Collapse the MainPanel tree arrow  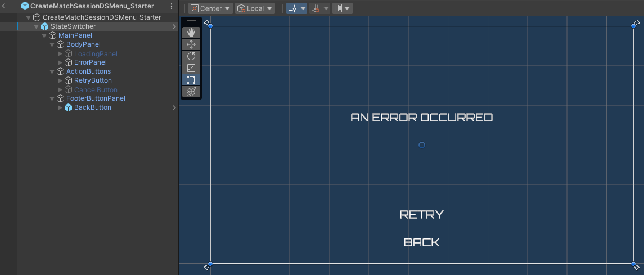coord(44,35)
